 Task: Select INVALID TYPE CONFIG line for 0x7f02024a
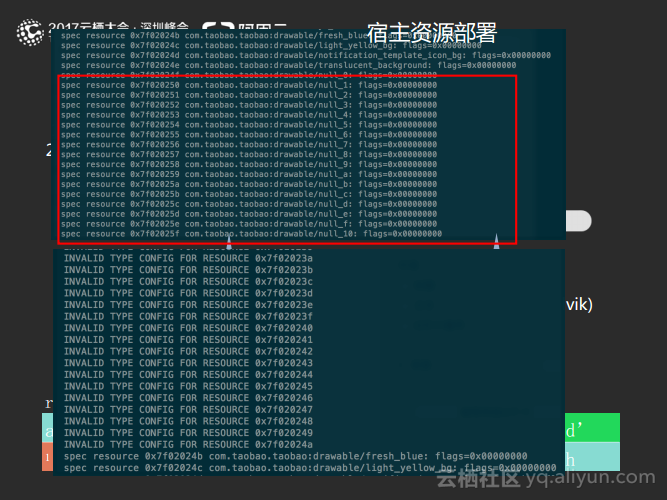[188, 444]
